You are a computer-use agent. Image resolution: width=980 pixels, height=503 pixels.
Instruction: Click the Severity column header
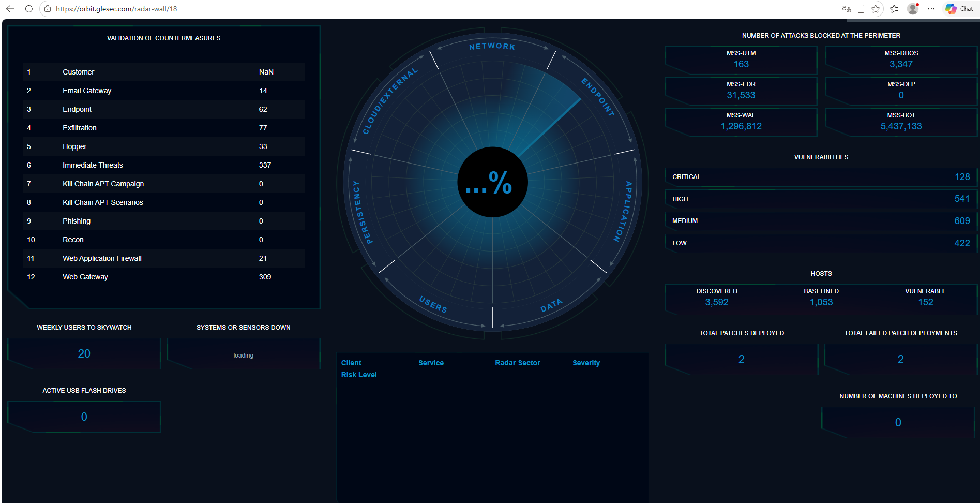tap(586, 363)
